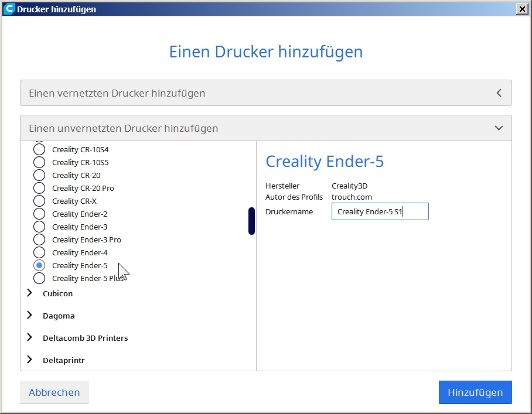Select Creality CR-10S5 radio button

39,162
